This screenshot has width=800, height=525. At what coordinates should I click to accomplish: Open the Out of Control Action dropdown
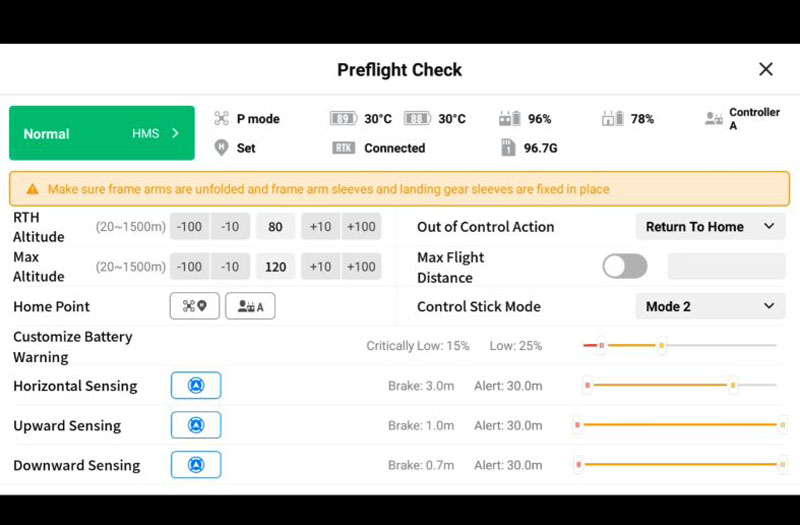point(710,227)
